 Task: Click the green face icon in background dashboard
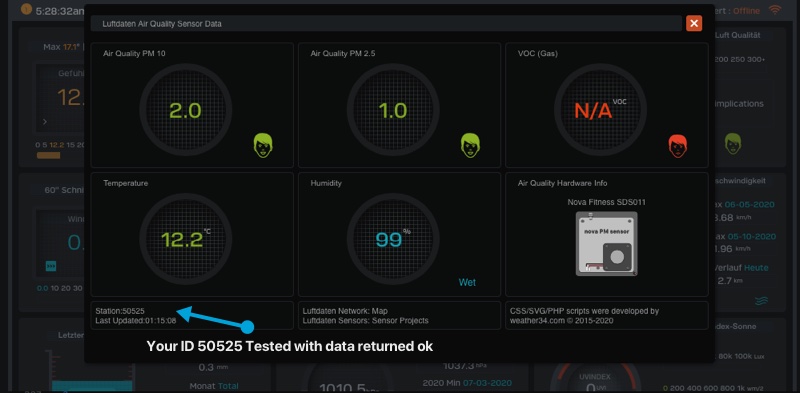(733, 143)
